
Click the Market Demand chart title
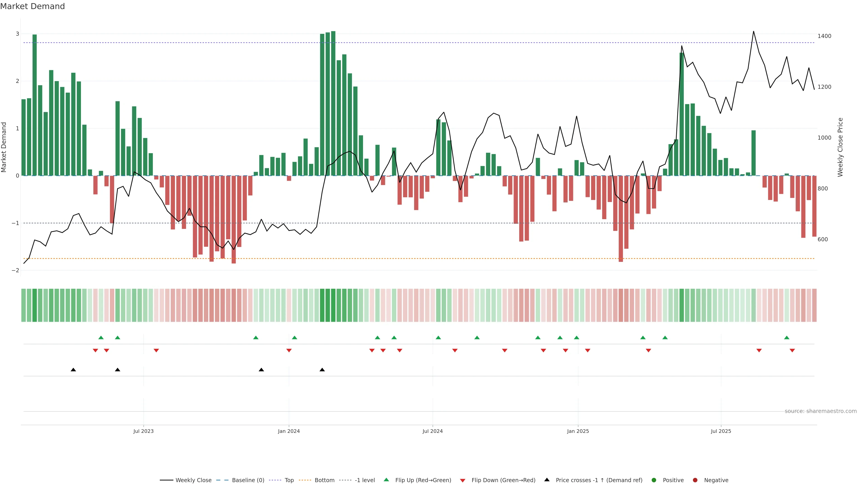[x=32, y=6]
